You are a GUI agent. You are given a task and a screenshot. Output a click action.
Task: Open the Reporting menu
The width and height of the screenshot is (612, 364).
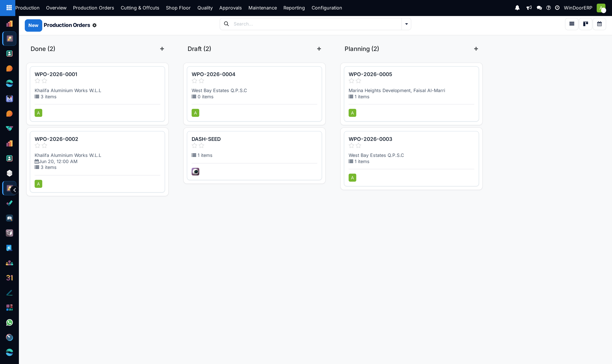coord(294,8)
